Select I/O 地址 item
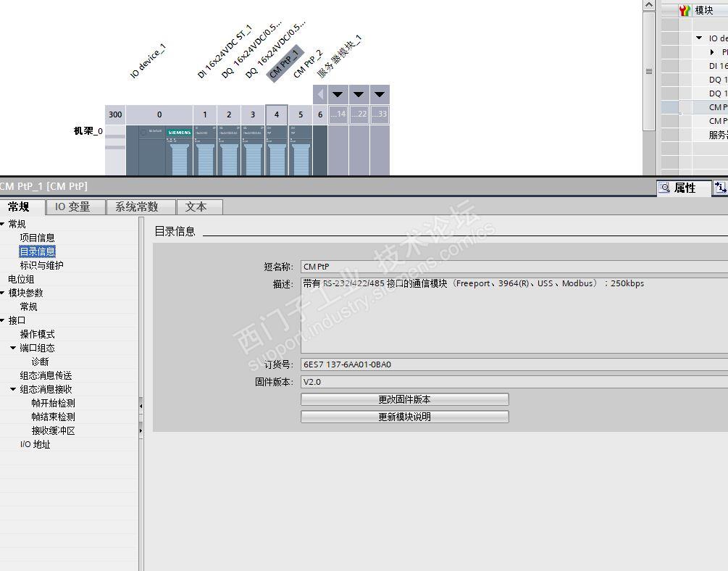The height and width of the screenshot is (571, 728). (35, 444)
